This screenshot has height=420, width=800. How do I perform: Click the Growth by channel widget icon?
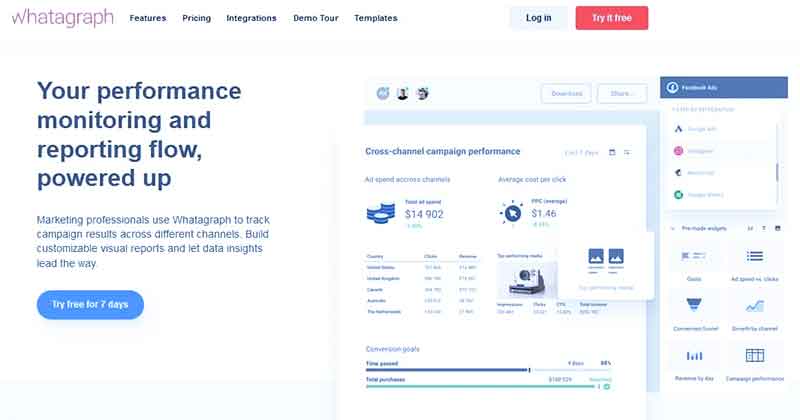(x=755, y=305)
